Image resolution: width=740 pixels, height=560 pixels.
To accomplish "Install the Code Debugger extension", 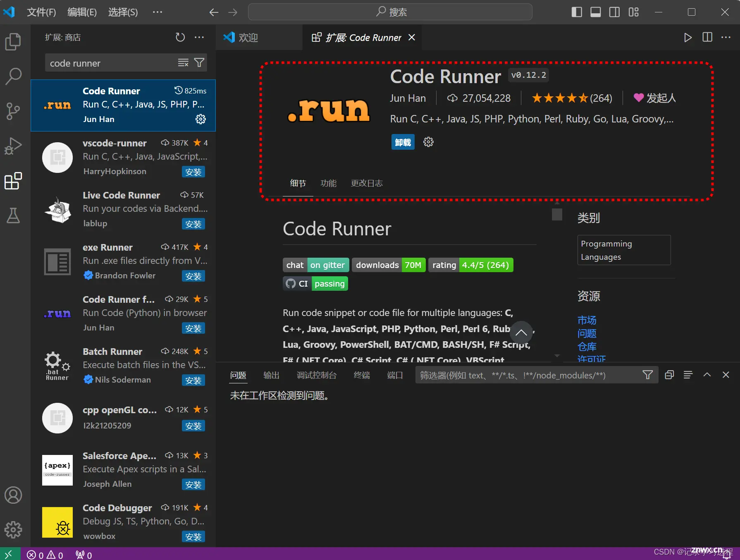I will (x=193, y=537).
